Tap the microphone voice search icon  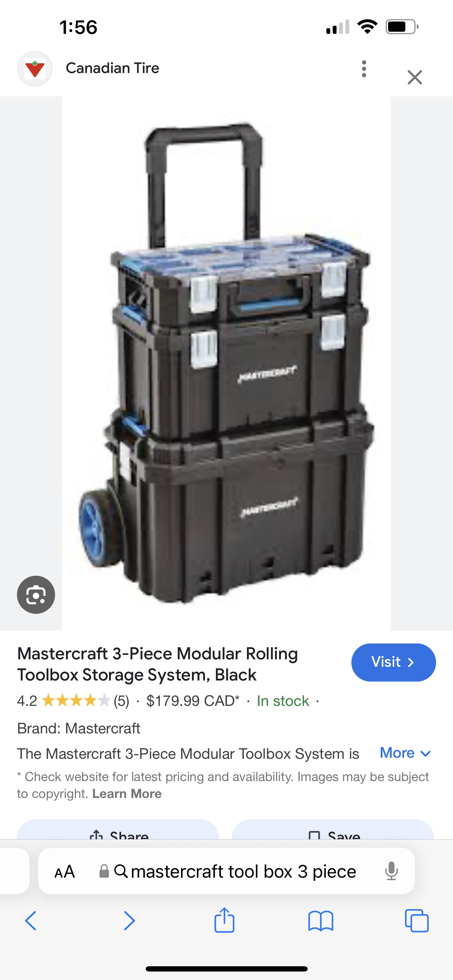391,871
